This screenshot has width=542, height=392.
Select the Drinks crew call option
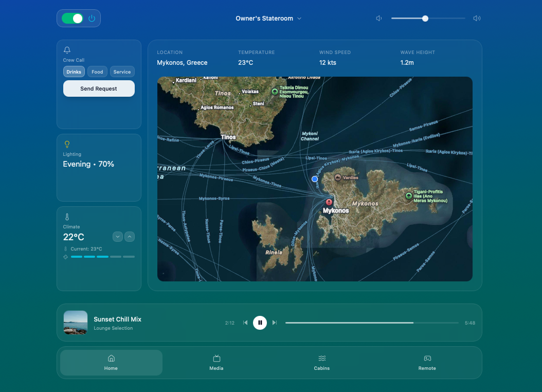(x=74, y=72)
